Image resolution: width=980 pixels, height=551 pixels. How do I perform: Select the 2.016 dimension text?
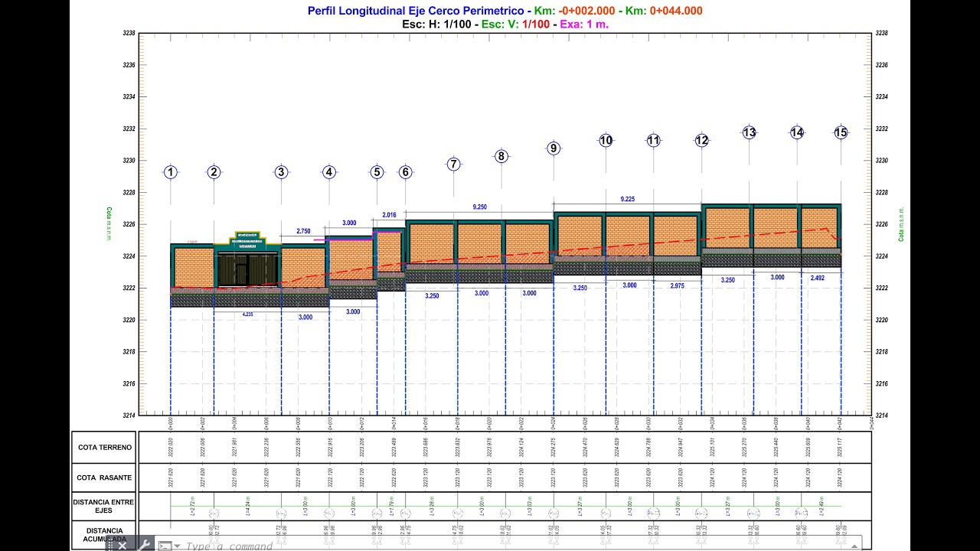coord(389,215)
